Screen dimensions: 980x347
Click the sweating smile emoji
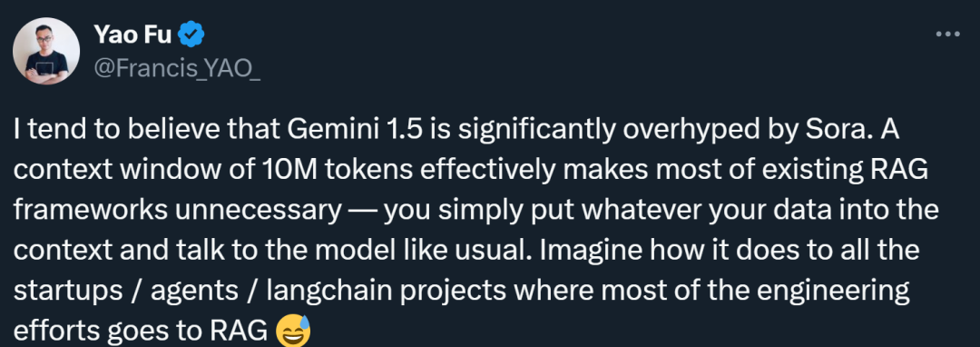pyautogui.click(x=293, y=331)
